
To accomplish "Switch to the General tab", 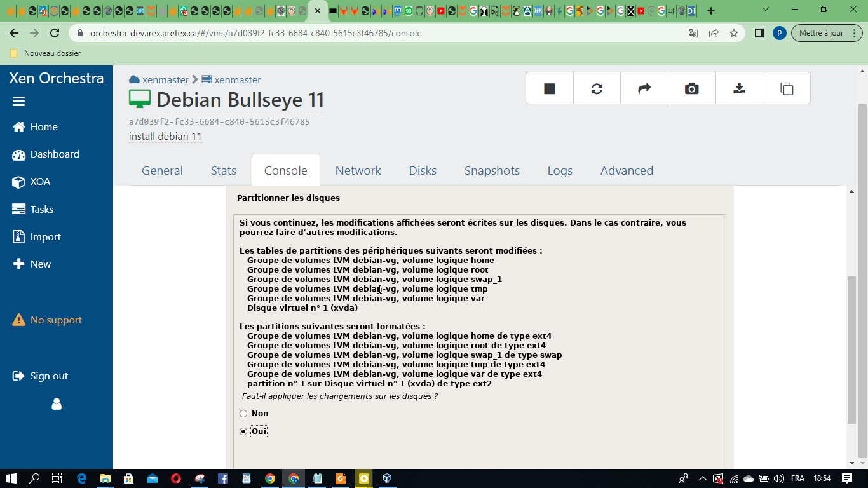I will pyautogui.click(x=162, y=170).
